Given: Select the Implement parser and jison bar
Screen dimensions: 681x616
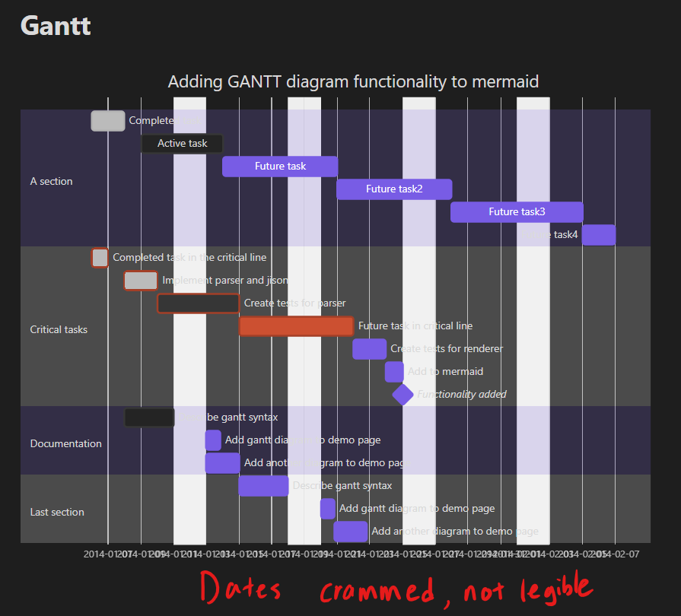Looking at the screenshot, I should point(141,280).
